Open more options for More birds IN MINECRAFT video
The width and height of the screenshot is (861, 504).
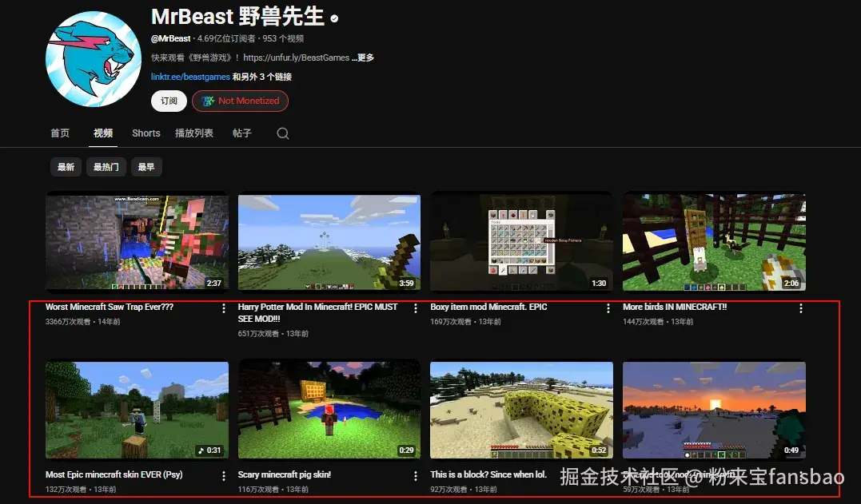[801, 308]
